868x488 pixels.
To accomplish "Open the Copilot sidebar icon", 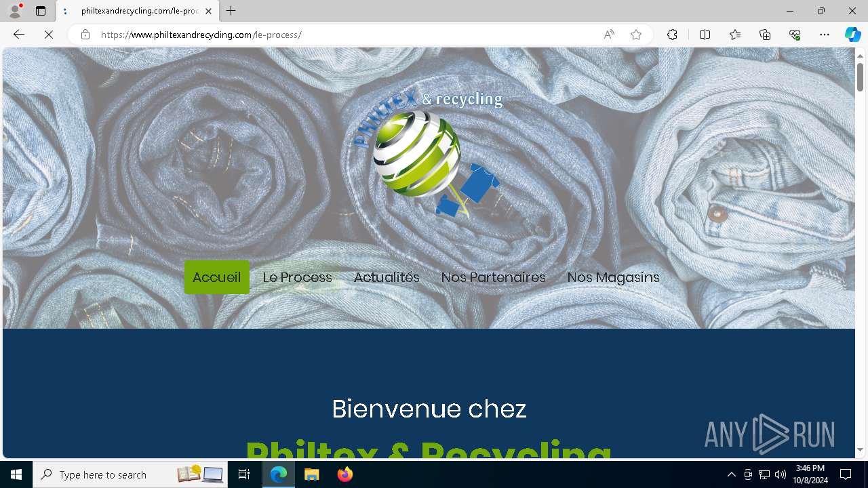I will click(x=852, y=35).
